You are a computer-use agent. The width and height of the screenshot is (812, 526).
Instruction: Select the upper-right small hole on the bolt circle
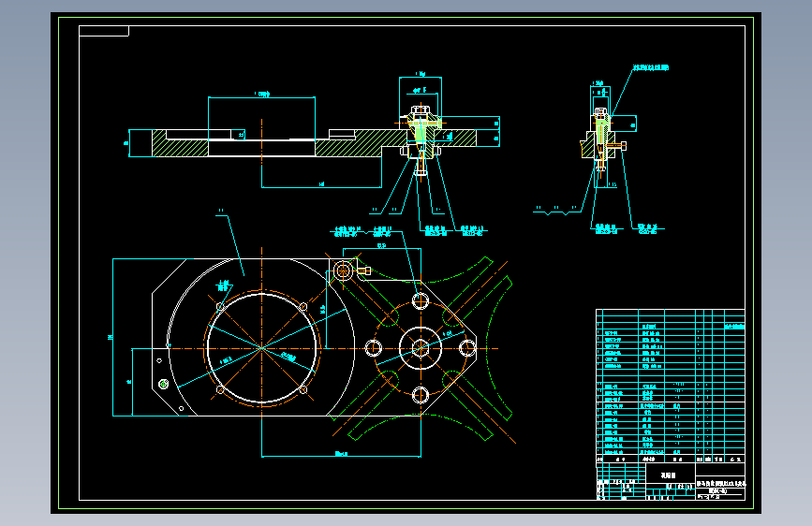click(303, 306)
